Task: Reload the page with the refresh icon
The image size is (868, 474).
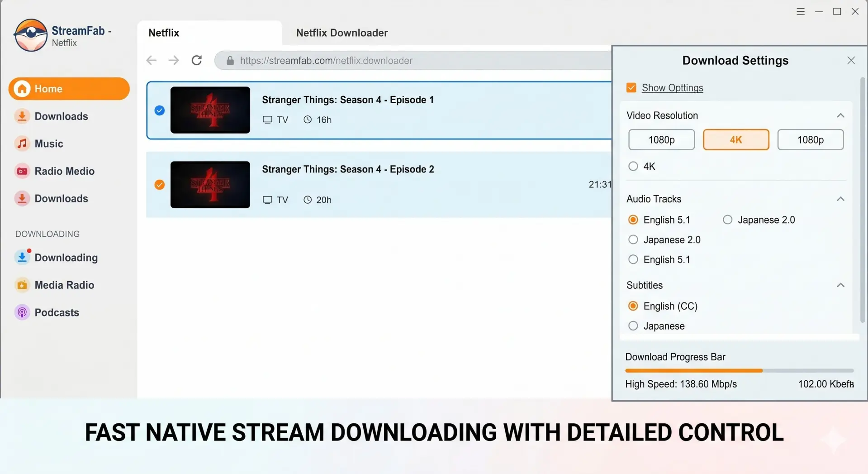Action: 197,60
